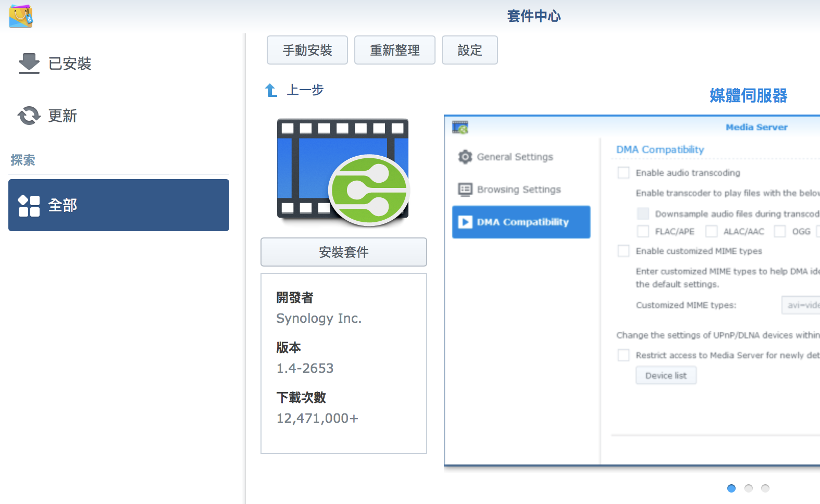This screenshot has height=504, width=820.
Task: Click the 全部 grid icon
Action: [29, 206]
